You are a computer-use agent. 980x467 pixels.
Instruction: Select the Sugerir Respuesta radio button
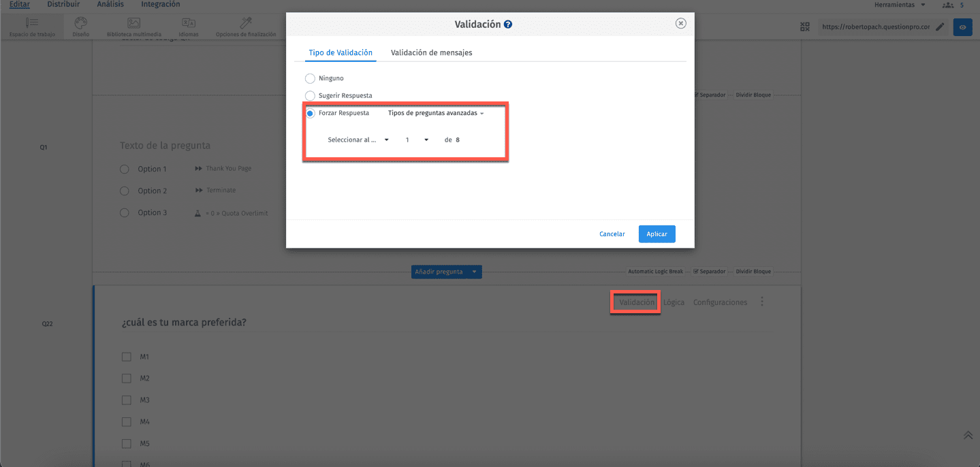point(310,96)
